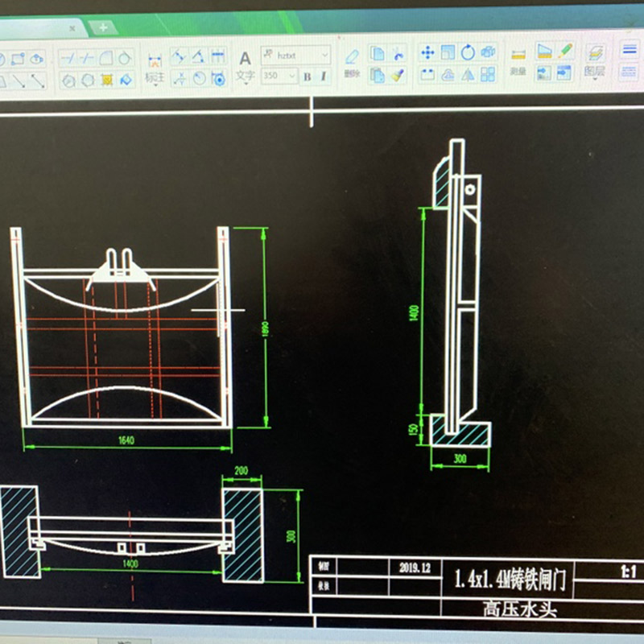
Task: Pick the plain polygon tool
Action: 88,80
